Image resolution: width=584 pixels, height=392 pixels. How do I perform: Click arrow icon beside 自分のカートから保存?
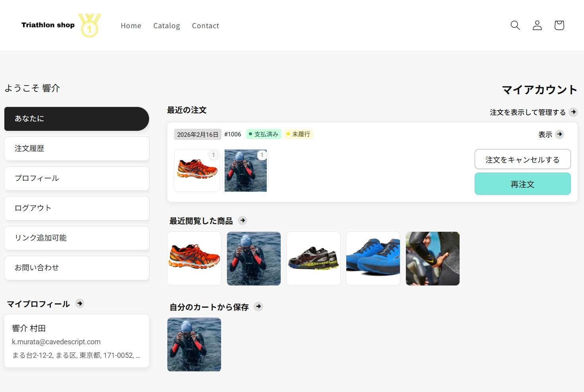[x=258, y=307]
